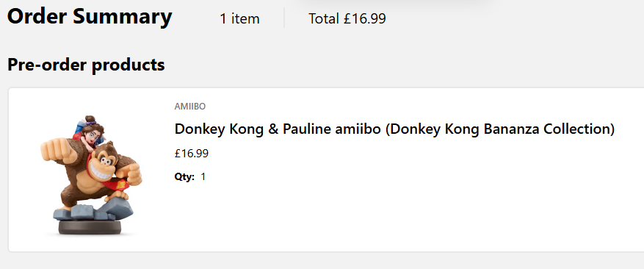Click the Order Summary heading
The height and width of the screenshot is (269, 644).
(90, 16)
